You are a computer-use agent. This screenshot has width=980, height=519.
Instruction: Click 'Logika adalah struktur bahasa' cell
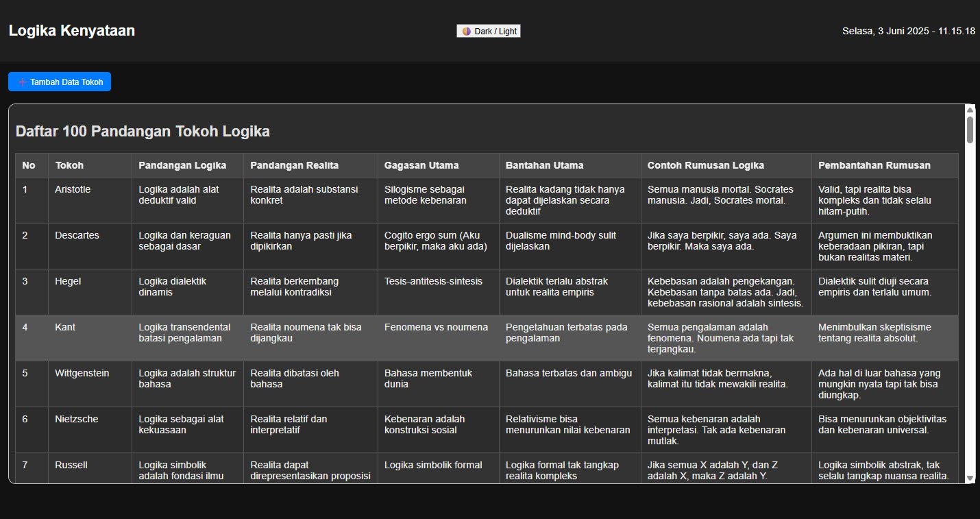(x=188, y=384)
